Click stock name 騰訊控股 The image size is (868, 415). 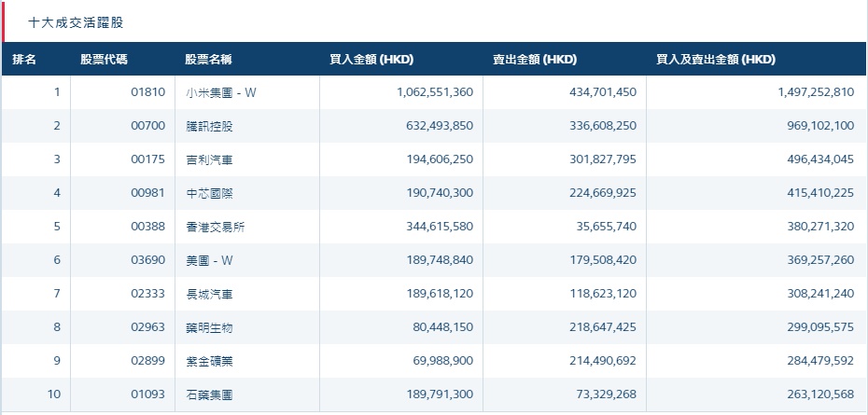[209, 126]
